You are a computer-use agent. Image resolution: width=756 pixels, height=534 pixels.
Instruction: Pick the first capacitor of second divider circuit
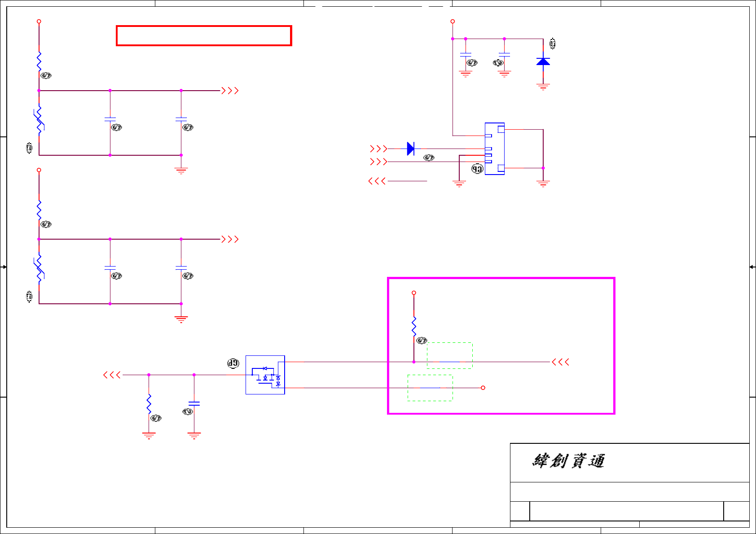(110, 268)
